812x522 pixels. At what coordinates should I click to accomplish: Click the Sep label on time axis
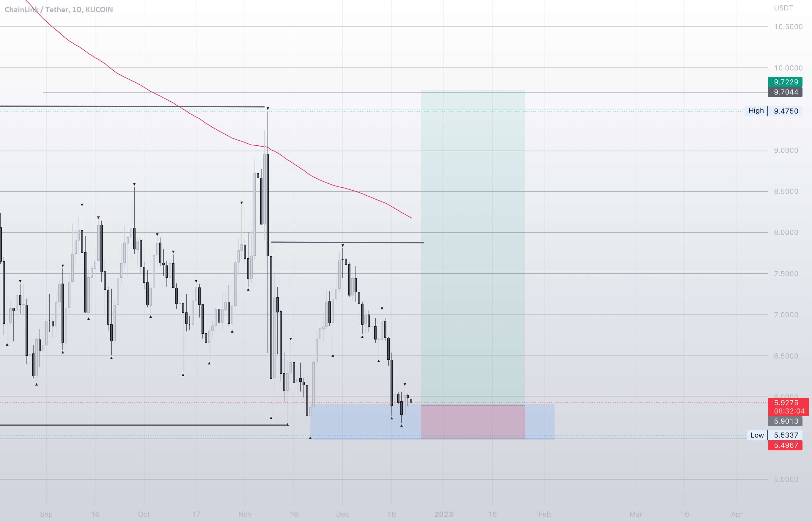[x=46, y=514]
